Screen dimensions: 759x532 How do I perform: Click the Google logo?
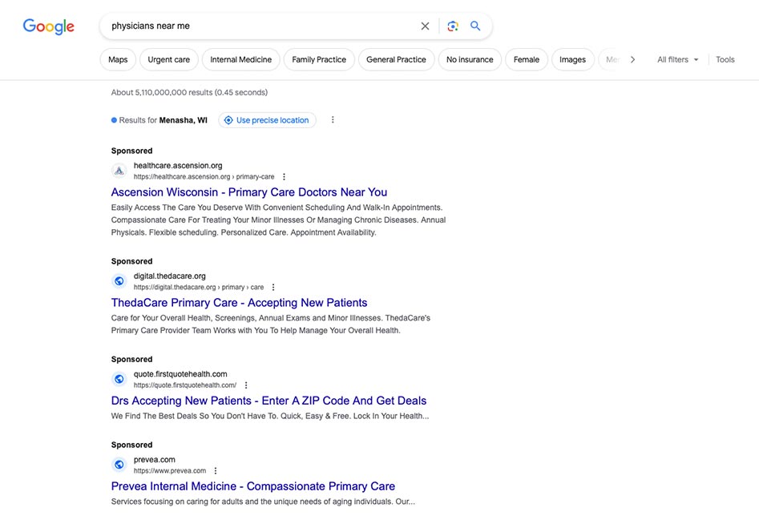pos(48,26)
